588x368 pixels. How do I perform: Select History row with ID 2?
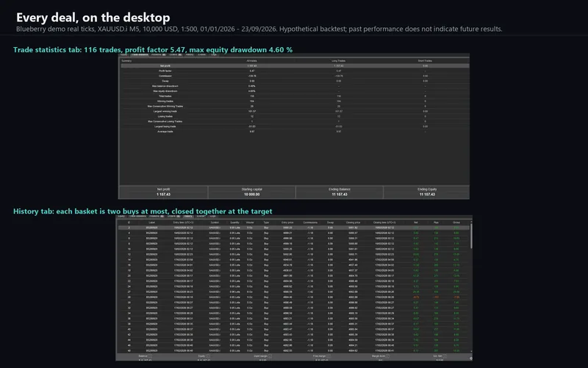(x=293, y=227)
